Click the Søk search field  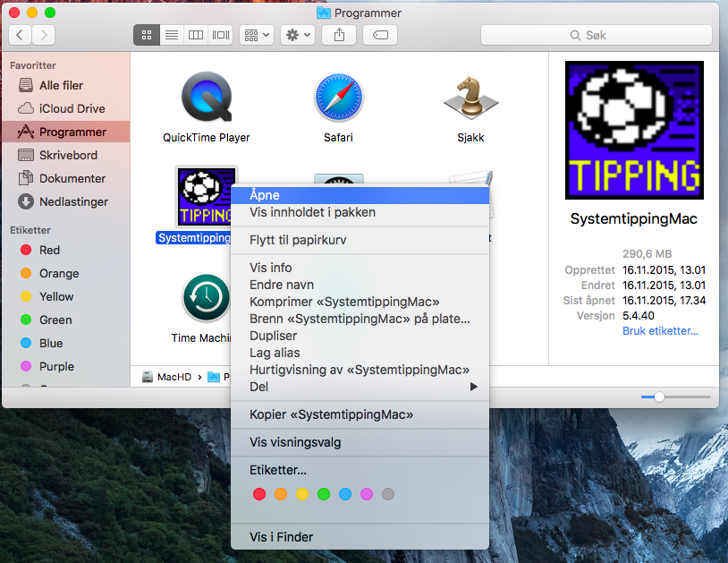597,35
